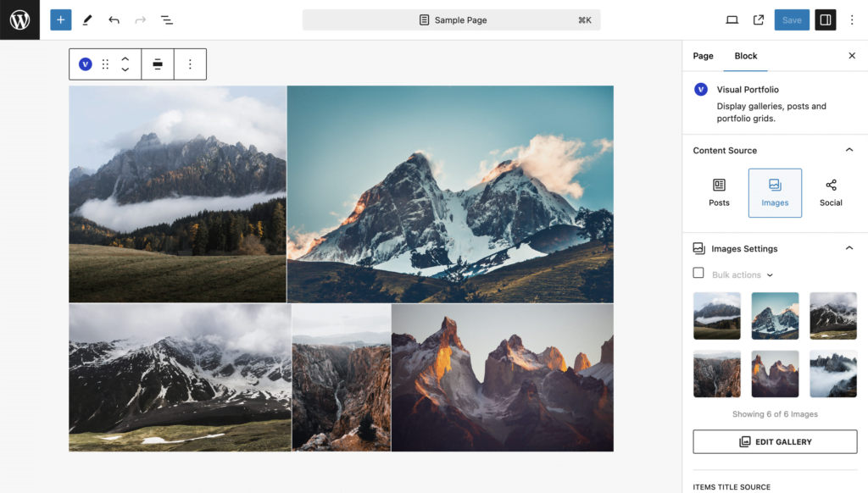Collapse the Images Settings panel
The width and height of the screenshot is (868, 493).
(849, 248)
